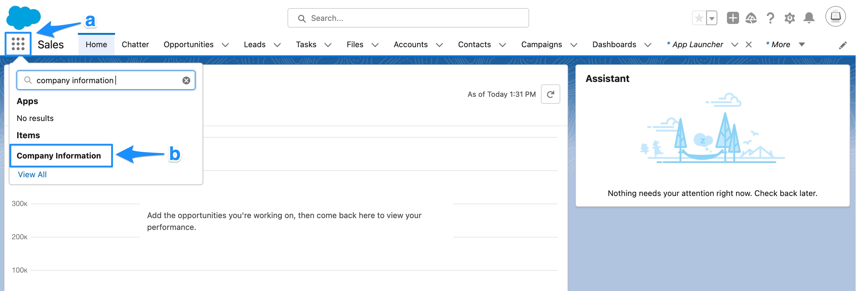Open the App Launcher grid icon

tap(18, 44)
